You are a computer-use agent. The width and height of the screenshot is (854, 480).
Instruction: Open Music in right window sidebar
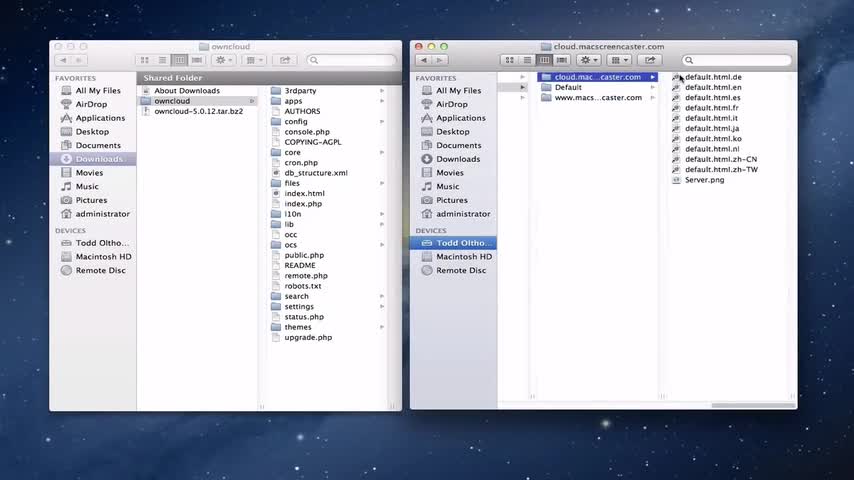[x=441, y=186]
